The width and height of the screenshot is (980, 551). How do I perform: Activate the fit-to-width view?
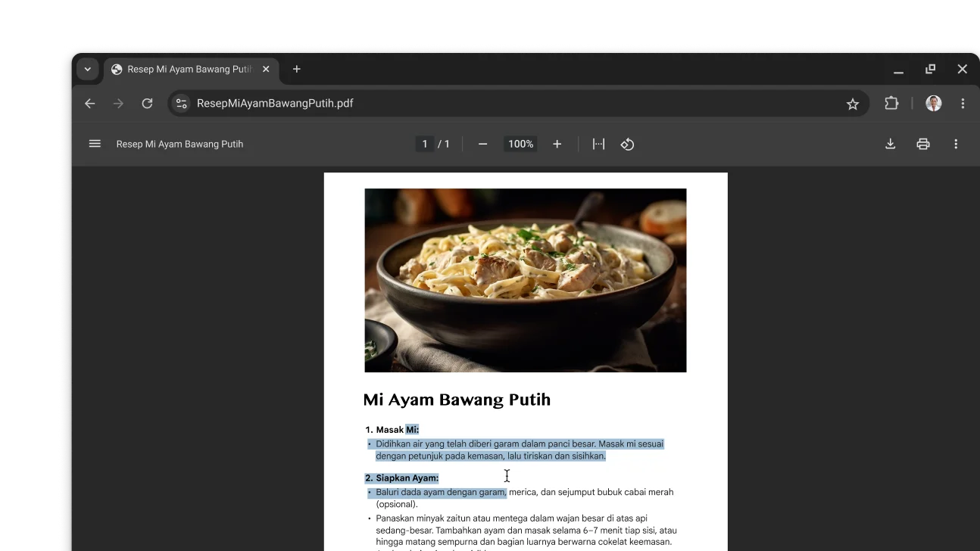[598, 144]
